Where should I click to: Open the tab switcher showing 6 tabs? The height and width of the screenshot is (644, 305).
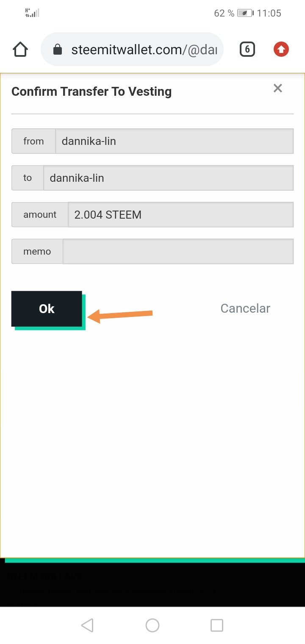pyautogui.click(x=247, y=50)
